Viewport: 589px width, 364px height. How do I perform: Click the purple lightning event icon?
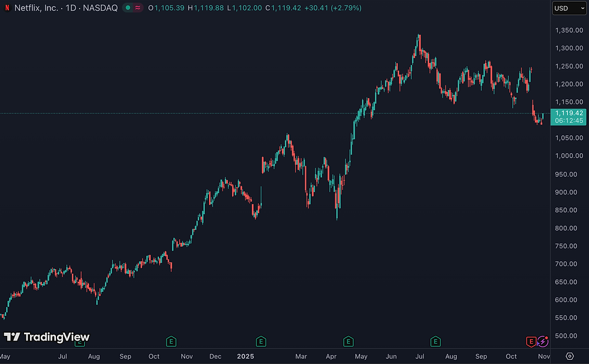point(543,341)
